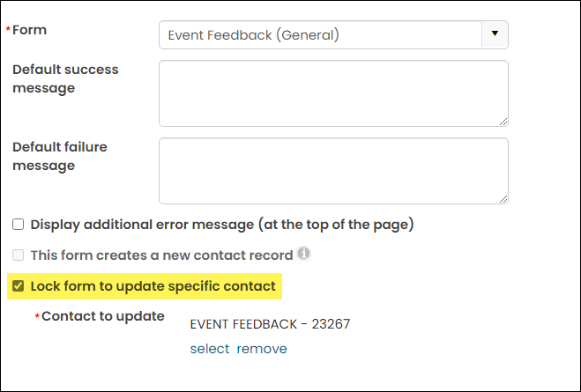Open the Form dropdown arrow
This screenshot has width=581, height=392.
(x=495, y=34)
